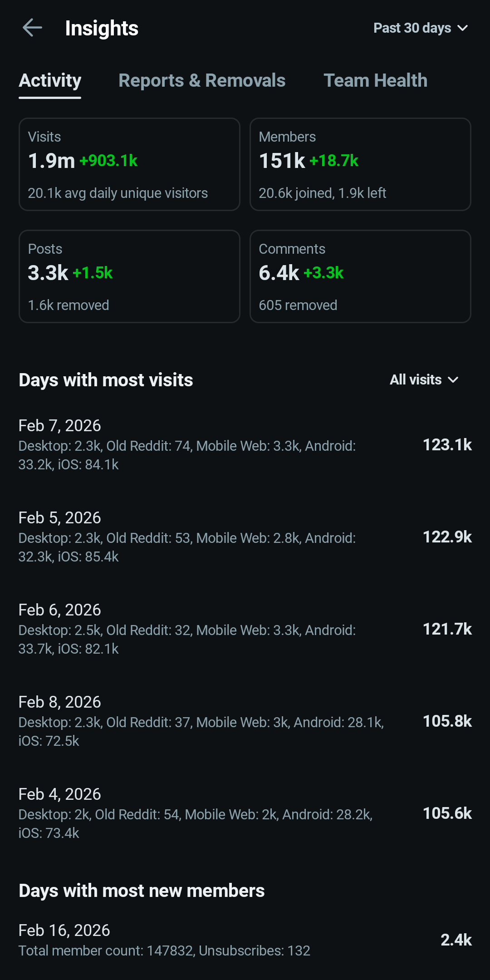Open the Visits stats card
This screenshot has width=490, height=980.
tap(129, 164)
